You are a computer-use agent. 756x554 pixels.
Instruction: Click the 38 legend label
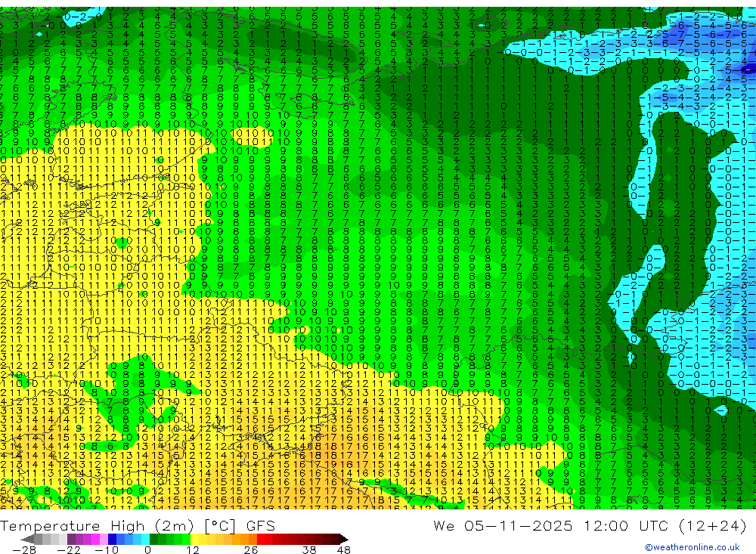309,550
